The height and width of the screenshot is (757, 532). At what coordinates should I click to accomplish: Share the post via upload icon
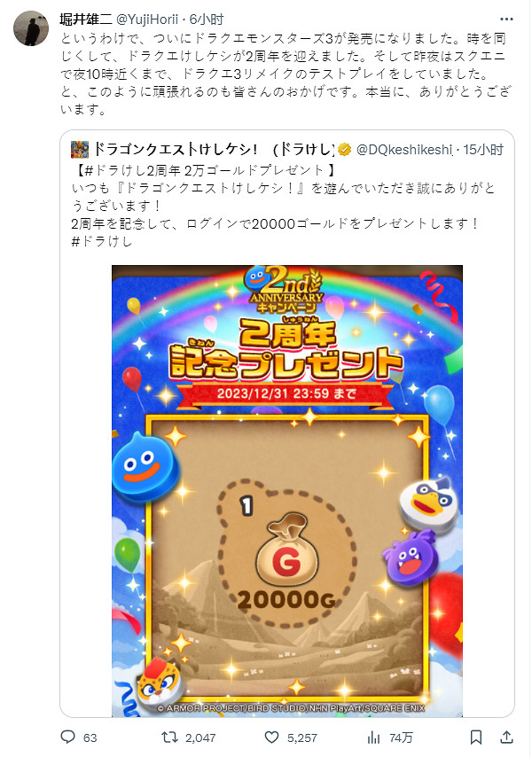click(x=506, y=737)
